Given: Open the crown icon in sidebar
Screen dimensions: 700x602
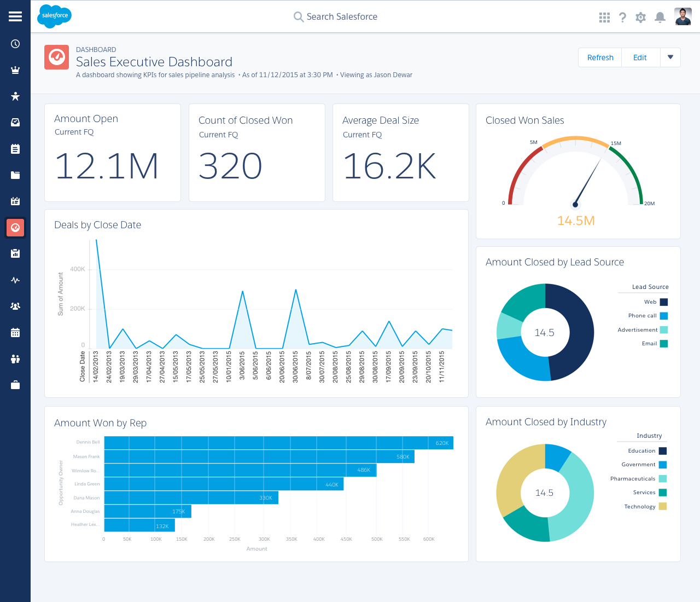Looking at the screenshot, I should (x=15, y=70).
